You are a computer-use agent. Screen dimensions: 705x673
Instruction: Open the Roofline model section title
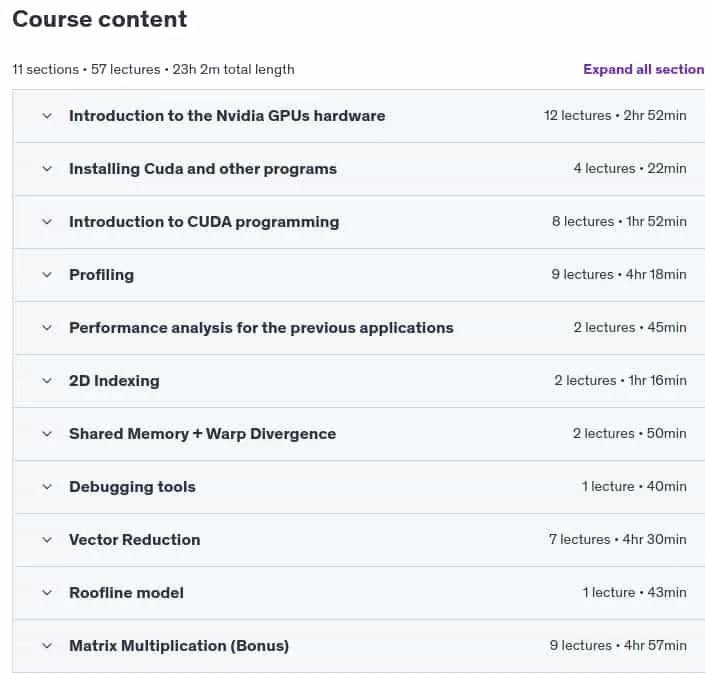[x=126, y=593]
